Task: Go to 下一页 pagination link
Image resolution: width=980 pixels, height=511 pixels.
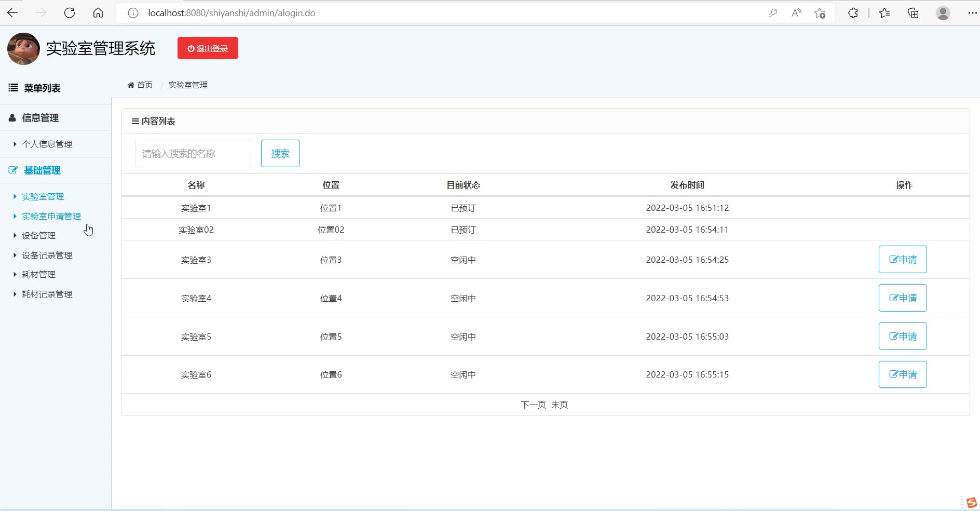Action: point(533,405)
